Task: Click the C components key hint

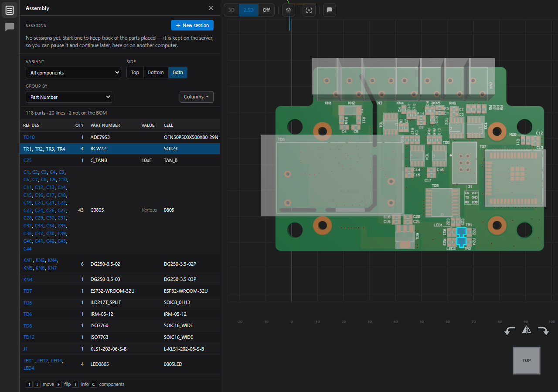Action: pos(93,384)
